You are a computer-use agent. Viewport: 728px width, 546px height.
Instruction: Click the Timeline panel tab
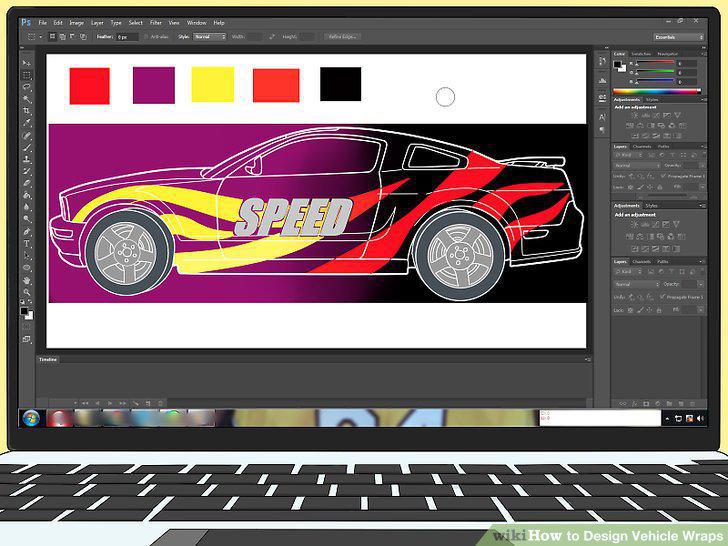48,359
